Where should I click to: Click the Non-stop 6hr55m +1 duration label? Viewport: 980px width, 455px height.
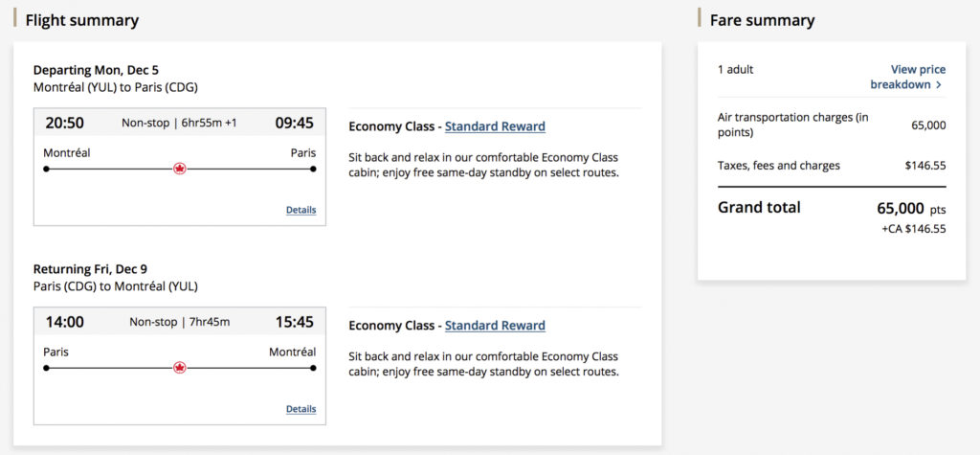[180, 123]
